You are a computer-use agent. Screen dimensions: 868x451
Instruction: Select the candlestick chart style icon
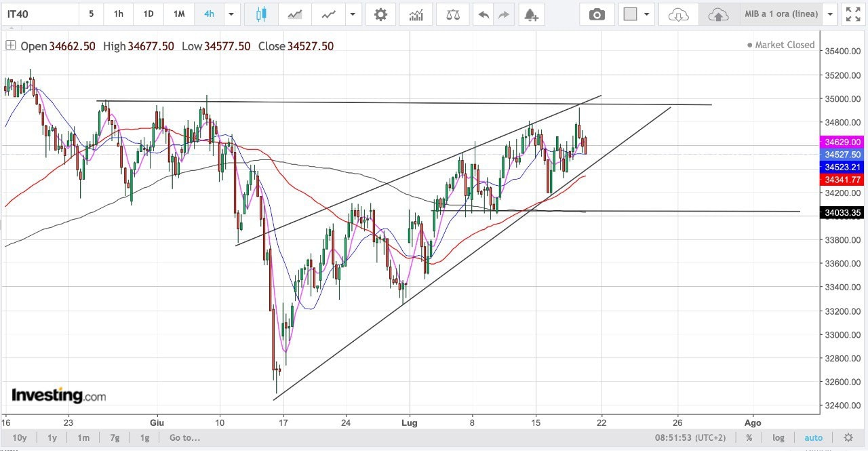click(x=261, y=14)
